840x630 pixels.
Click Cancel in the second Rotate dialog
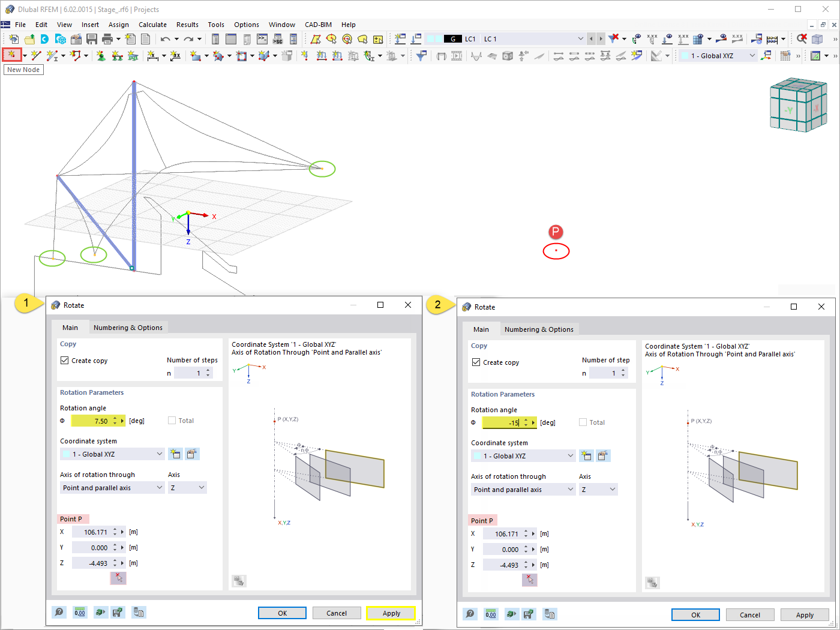[750, 614]
